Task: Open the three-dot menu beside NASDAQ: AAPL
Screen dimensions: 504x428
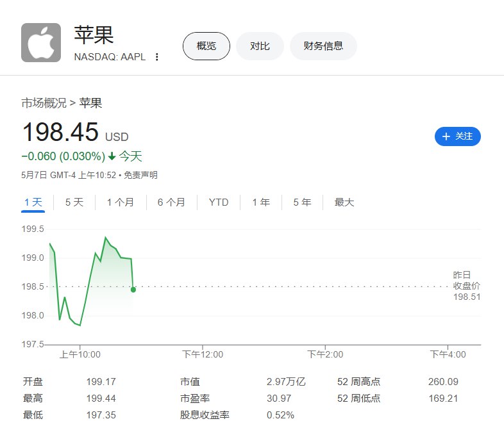Action: pyautogui.click(x=157, y=57)
